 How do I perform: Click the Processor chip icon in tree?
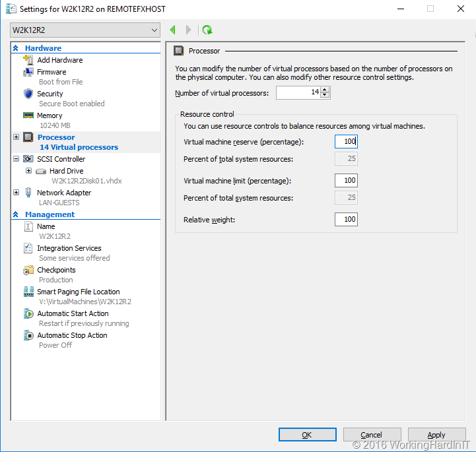[x=28, y=137]
